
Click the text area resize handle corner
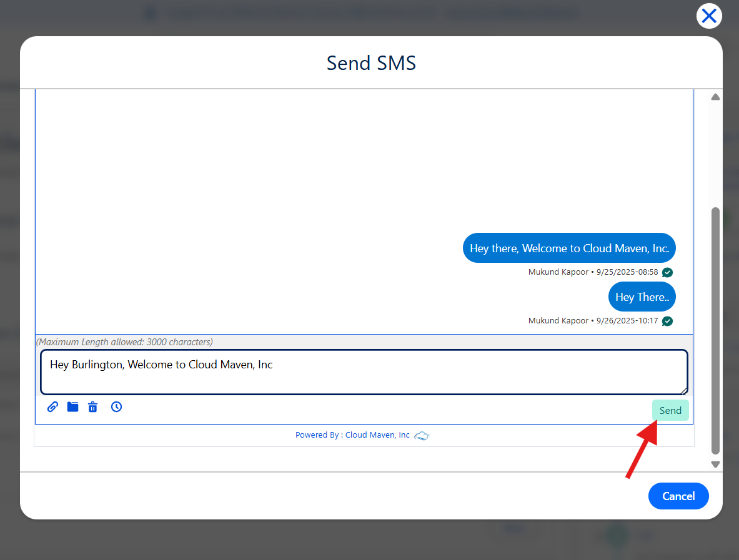click(x=684, y=391)
